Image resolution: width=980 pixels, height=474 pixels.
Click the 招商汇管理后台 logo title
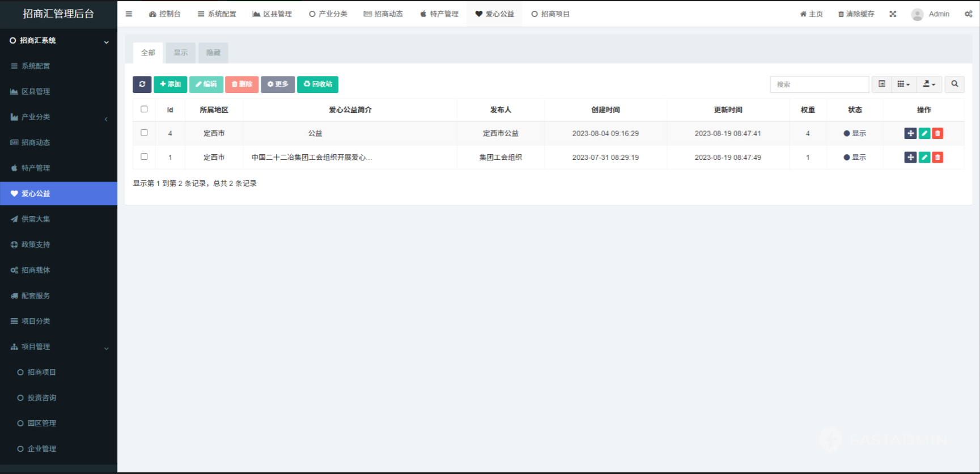58,14
